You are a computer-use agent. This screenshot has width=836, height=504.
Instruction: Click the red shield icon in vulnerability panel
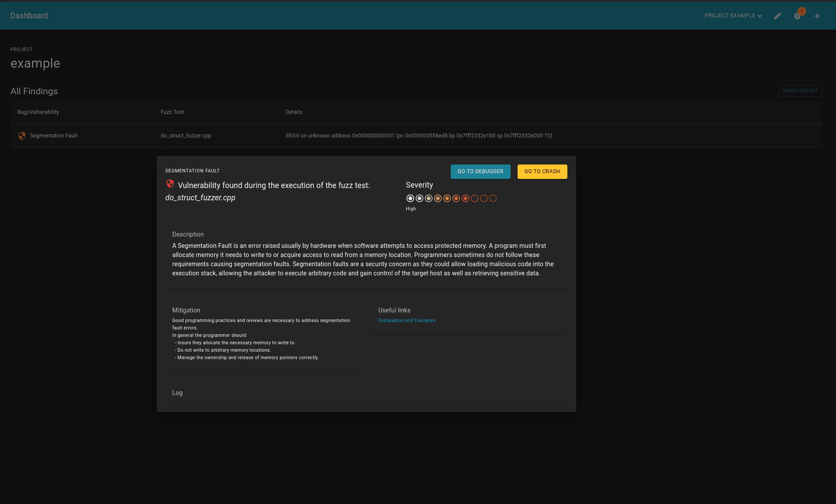coord(170,184)
